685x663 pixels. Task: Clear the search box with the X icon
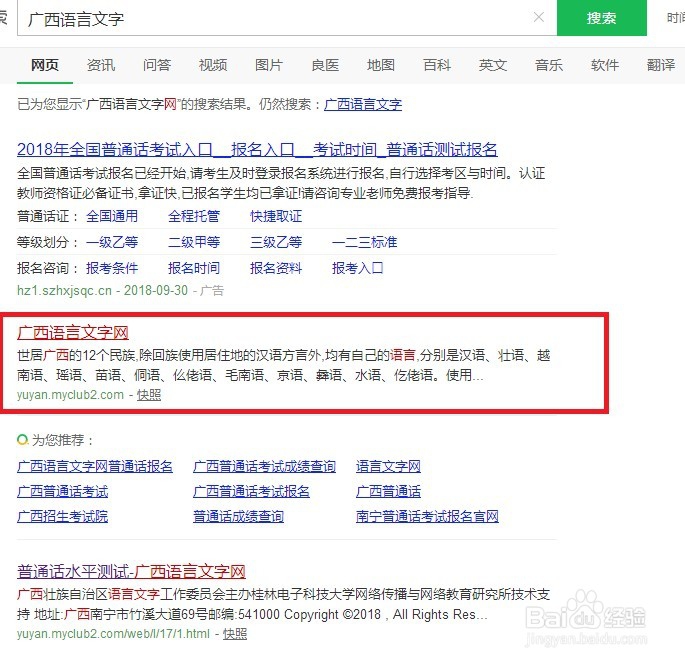pyautogui.click(x=539, y=17)
